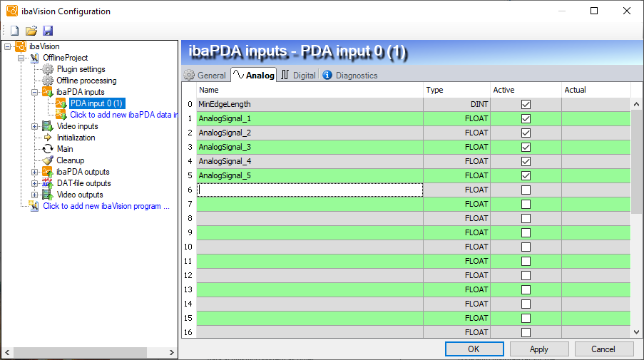
Task: Uncheck Active for AnalogSignal_4
Action: pos(526,161)
